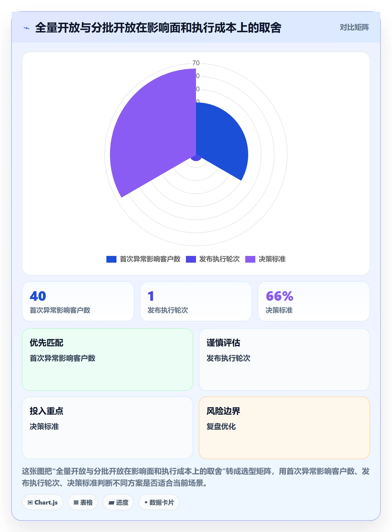The width and height of the screenshot is (392, 532).
Task: Toggle 首次异常影响客户数 legend swatch
Action: [111, 259]
